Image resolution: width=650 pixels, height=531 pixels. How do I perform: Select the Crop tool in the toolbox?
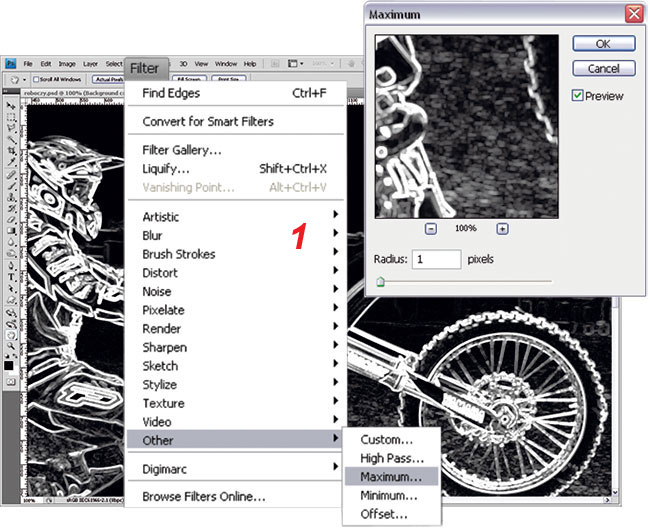10,148
